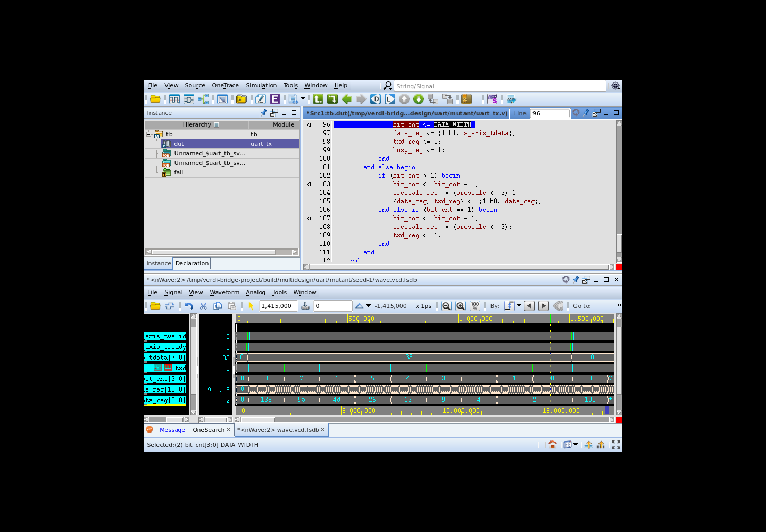Screen dimensions: 766x532
Task: Click the 100% zoom fit icon
Action: tap(475, 306)
